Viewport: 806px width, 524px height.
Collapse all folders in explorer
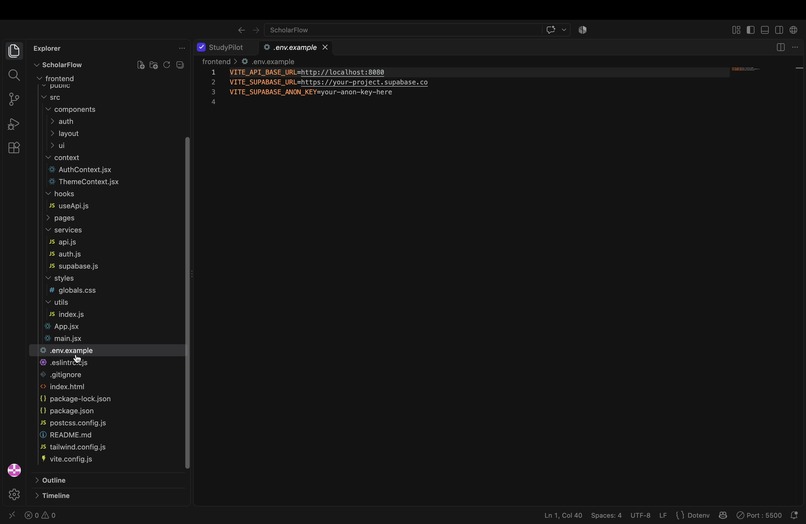pyautogui.click(x=180, y=65)
